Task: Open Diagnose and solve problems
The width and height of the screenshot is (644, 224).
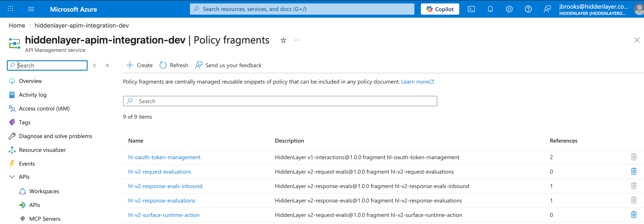Action: click(55, 136)
